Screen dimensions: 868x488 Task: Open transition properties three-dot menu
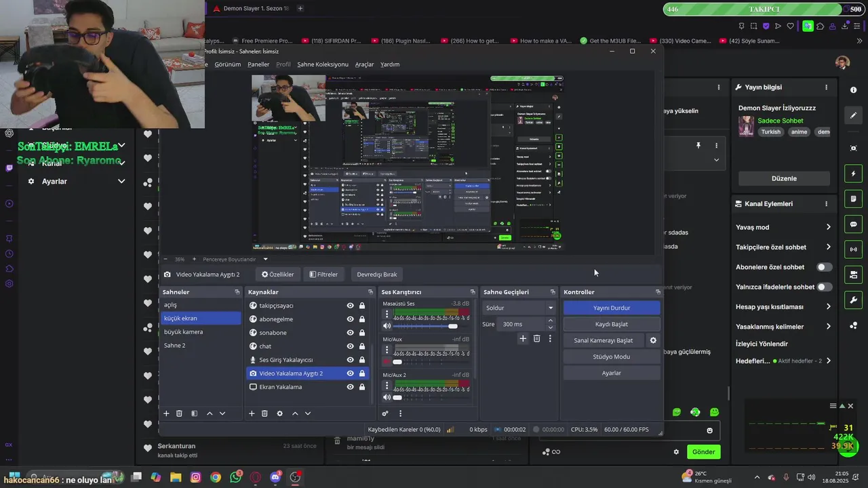click(x=550, y=338)
